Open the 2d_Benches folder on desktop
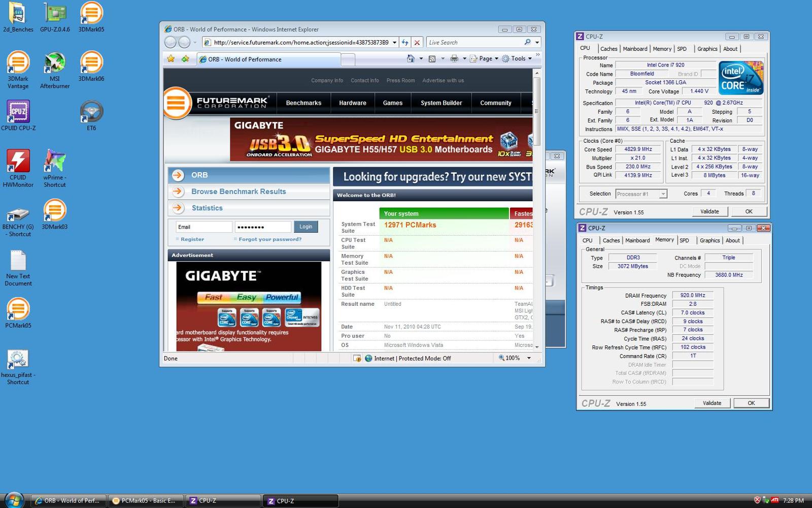The width and height of the screenshot is (812, 508). [18, 16]
